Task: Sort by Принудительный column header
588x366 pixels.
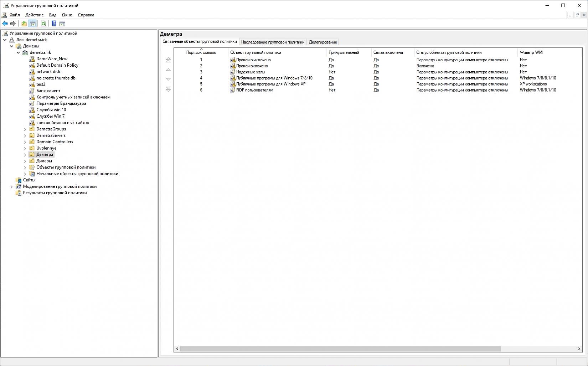Action: (349, 52)
